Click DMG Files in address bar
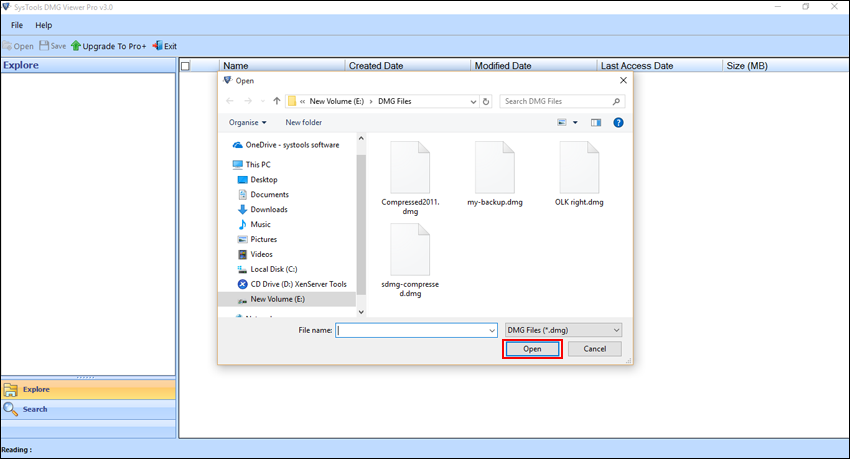Viewport: 850px width, 459px height. 395,101
